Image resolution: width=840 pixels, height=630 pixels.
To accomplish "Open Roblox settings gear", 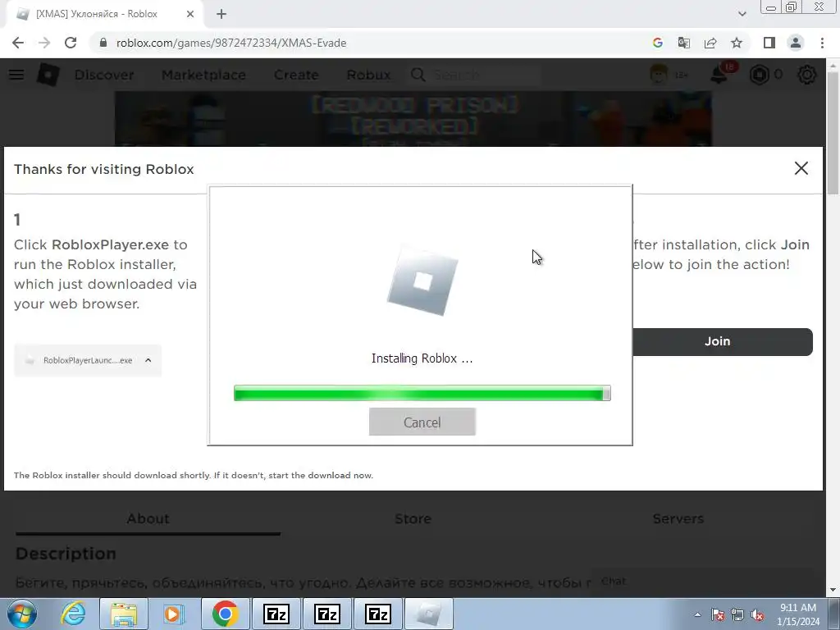I will [x=807, y=75].
